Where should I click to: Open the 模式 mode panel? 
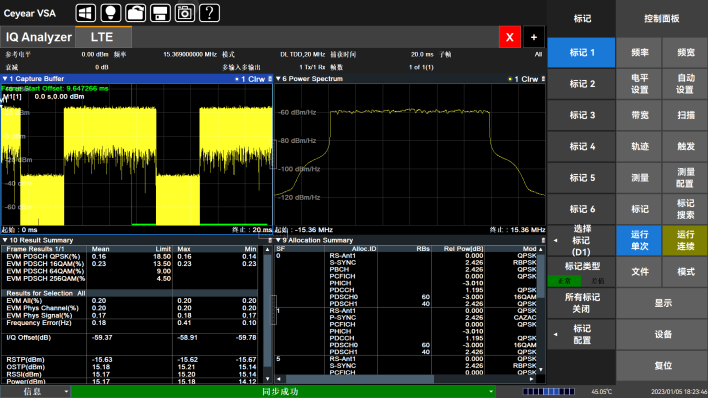coord(685,272)
